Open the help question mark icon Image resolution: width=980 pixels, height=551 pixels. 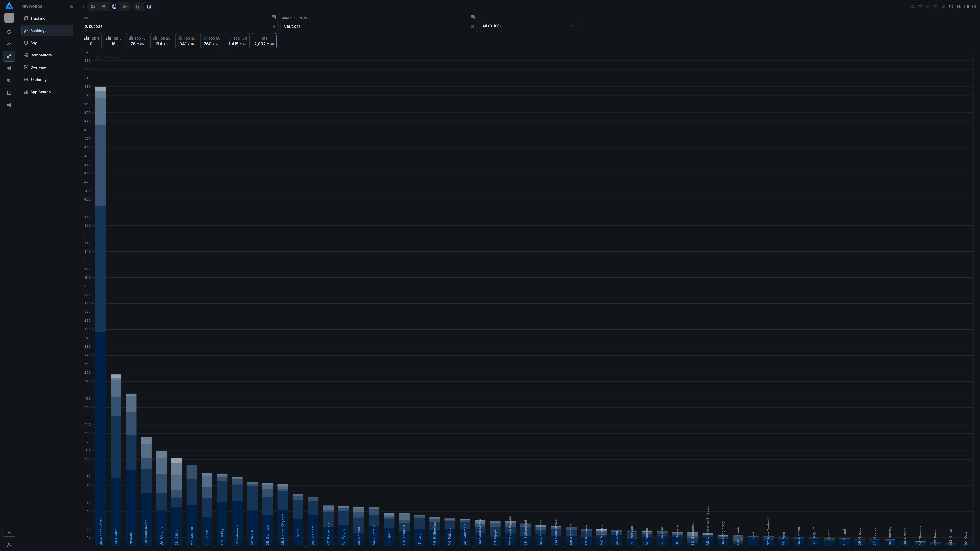point(974,6)
